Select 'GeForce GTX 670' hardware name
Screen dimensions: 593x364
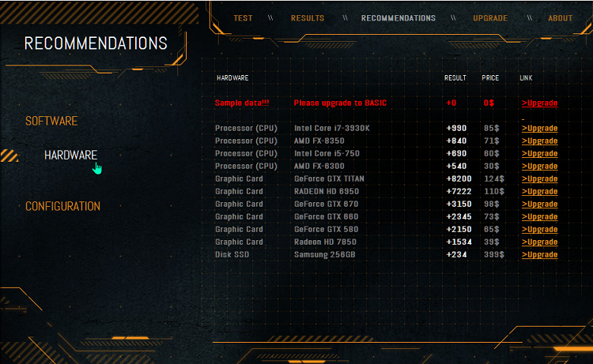click(x=326, y=204)
